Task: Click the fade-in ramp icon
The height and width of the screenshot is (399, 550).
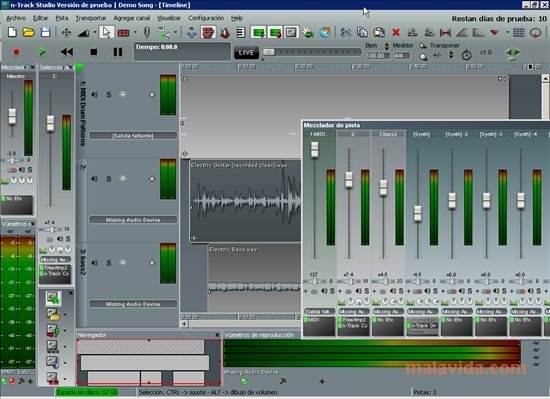Action: 462,33
